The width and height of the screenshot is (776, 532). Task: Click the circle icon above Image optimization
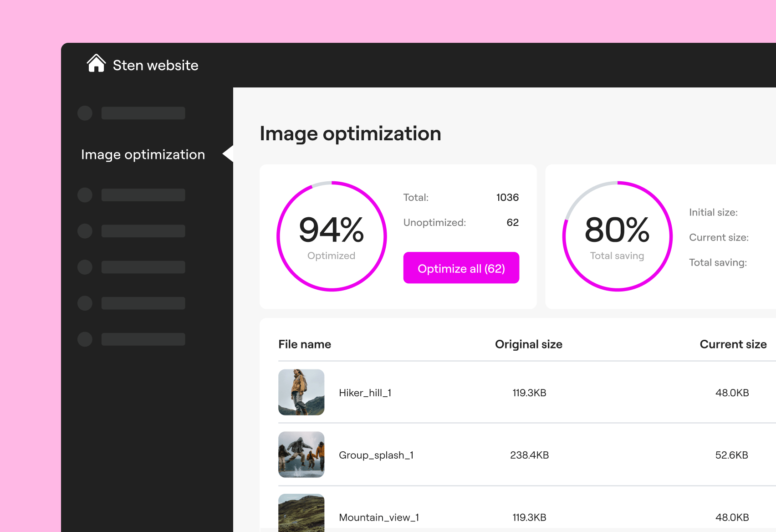click(x=85, y=113)
